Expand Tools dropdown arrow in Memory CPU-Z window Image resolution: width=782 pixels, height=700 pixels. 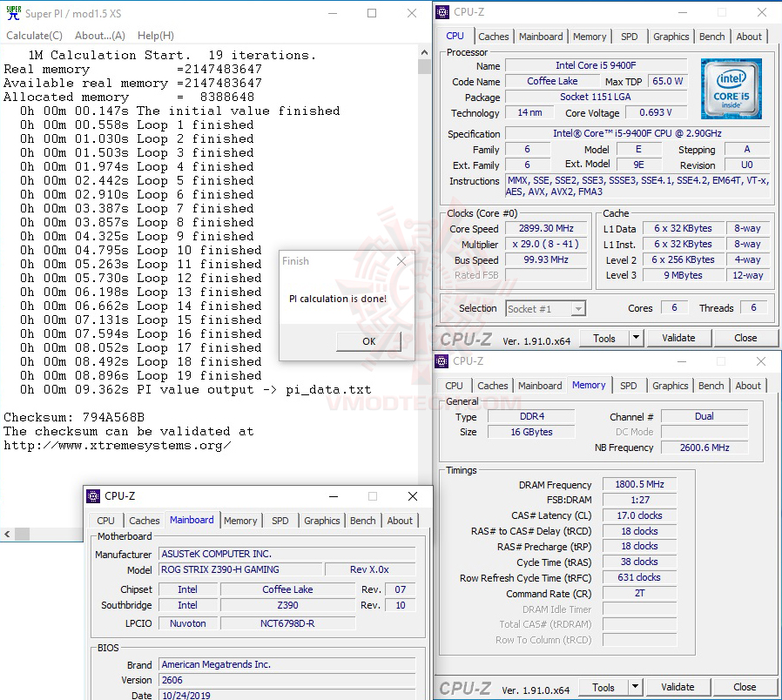click(x=635, y=688)
